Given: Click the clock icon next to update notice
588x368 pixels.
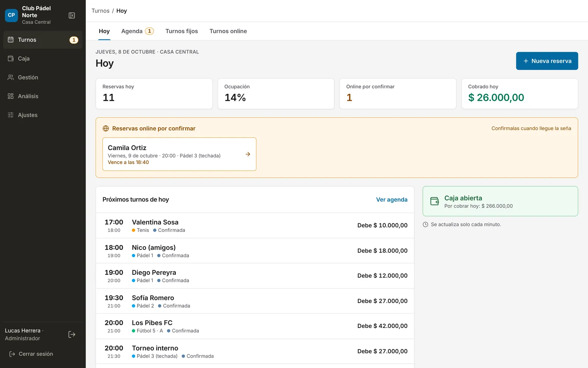Looking at the screenshot, I should coord(426,224).
